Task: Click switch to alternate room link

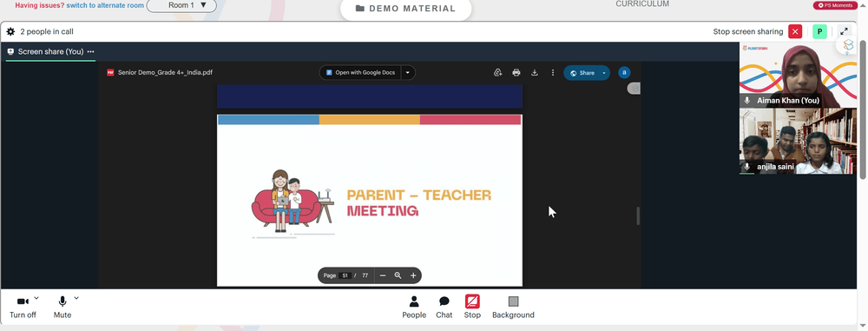Action: [105, 5]
